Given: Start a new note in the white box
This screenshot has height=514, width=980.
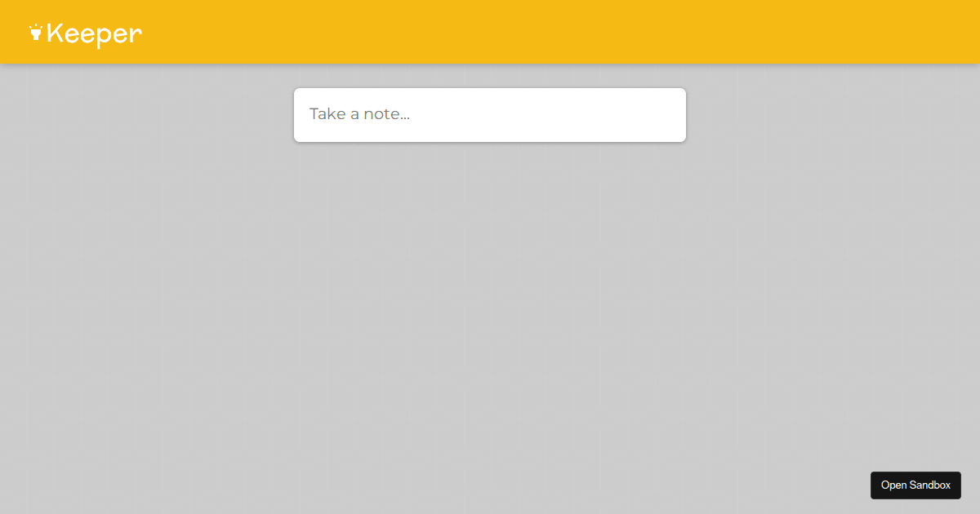Looking at the screenshot, I should point(490,115).
